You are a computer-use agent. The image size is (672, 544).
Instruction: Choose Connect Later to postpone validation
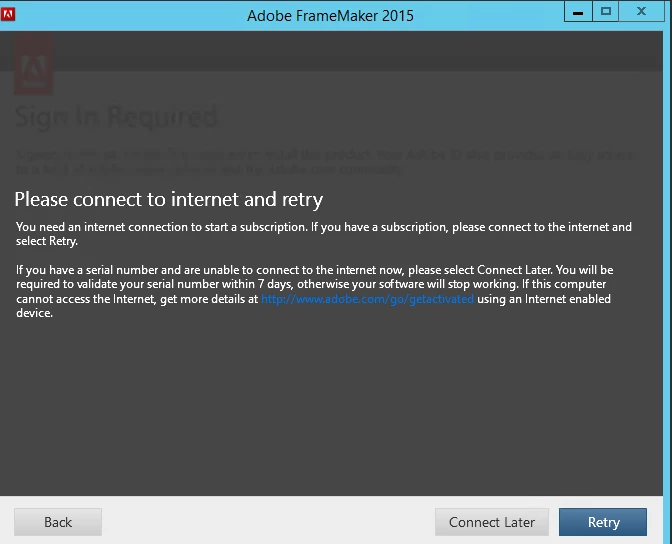(x=492, y=522)
